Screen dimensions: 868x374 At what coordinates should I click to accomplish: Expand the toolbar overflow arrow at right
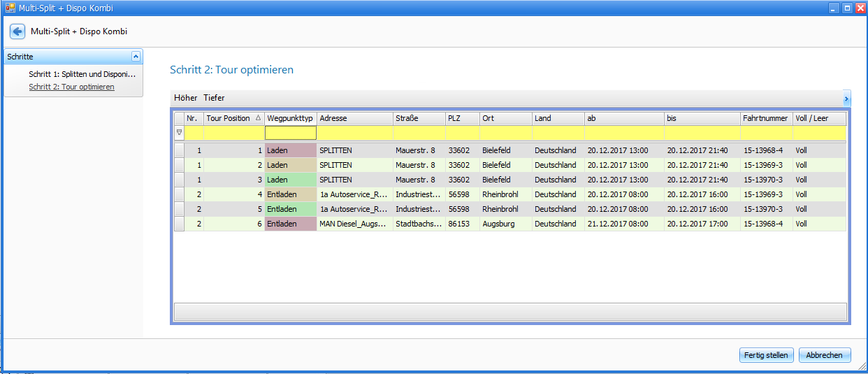(x=846, y=99)
